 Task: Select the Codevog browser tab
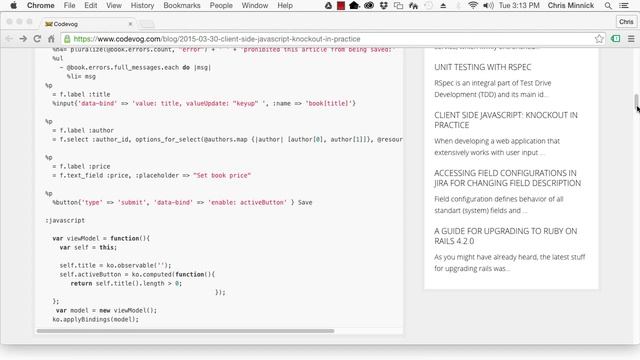pos(88,24)
